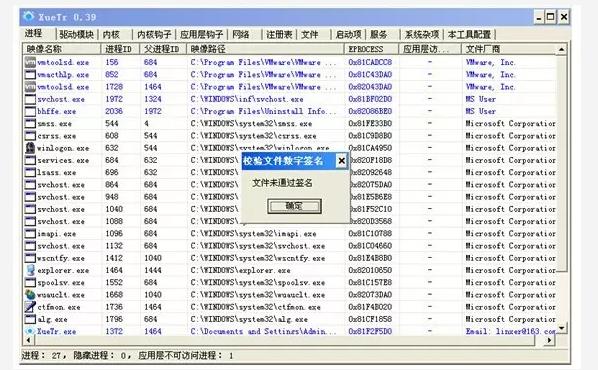Close the 校验文件数字签名 dialog

(x=342, y=161)
